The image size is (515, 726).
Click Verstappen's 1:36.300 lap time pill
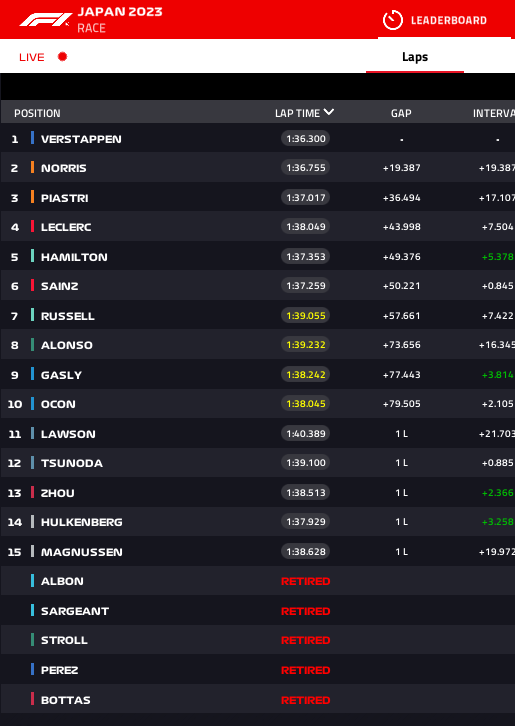click(306, 138)
